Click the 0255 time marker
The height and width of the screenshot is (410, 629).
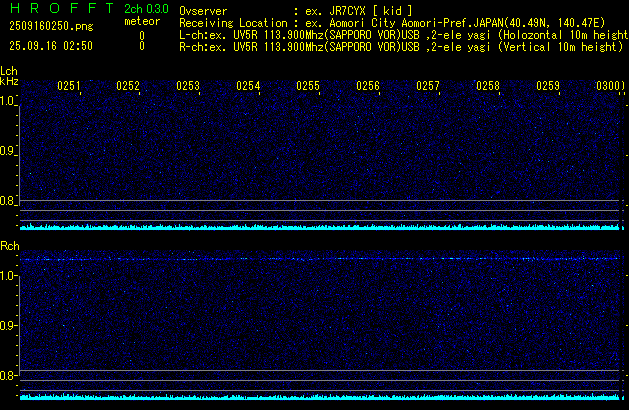pyautogui.click(x=308, y=86)
